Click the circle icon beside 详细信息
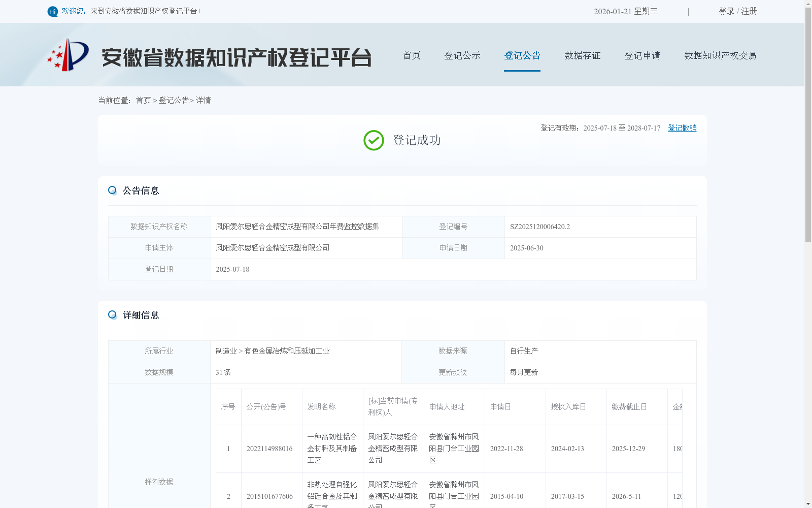Screen dimensions: 812x508 coord(112,315)
